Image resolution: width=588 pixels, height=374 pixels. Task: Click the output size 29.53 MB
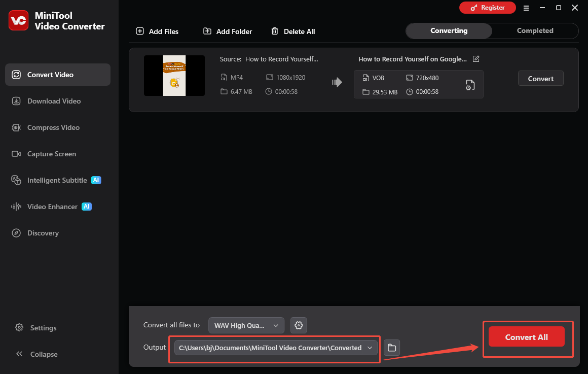coord(385,92)
